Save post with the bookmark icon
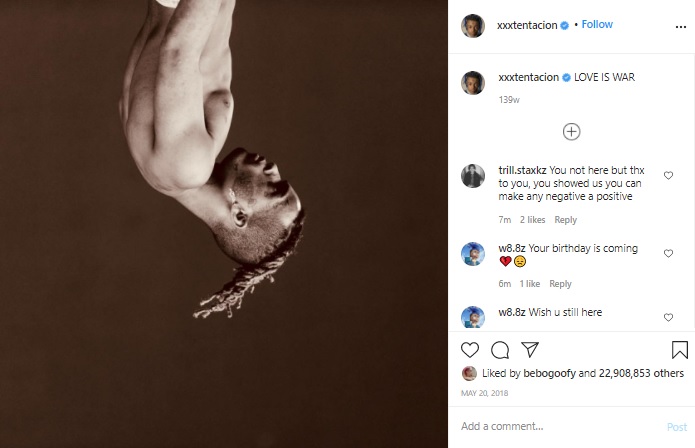Image resolution: width=695 pixels, height=448 pixels. pyautogui.click(x=679, y=350)
